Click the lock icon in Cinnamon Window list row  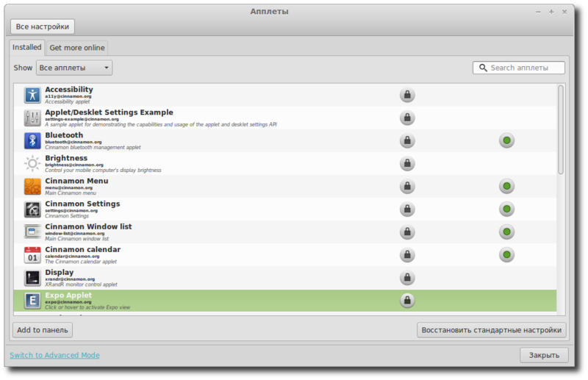click(x=407, y=232)
